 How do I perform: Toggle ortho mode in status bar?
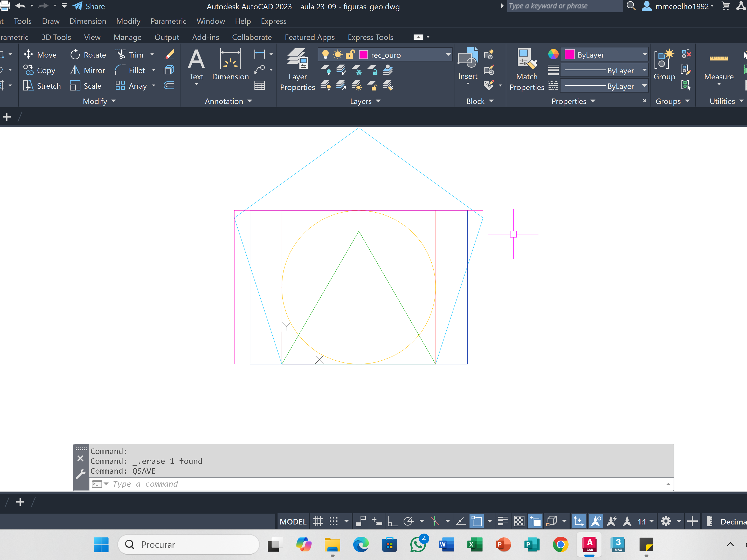click(392, 522)
